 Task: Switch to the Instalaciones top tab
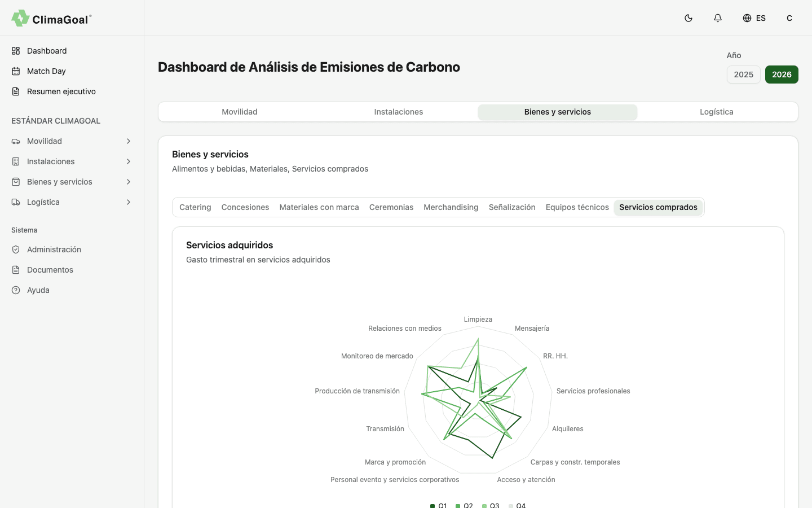(399, 112)
